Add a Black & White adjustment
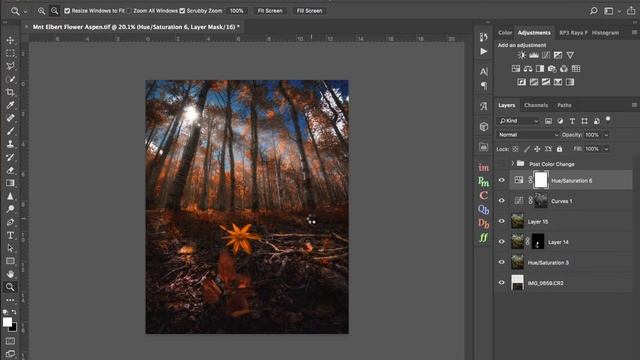This screenshot has height=360, width=640. coord(540,69)
